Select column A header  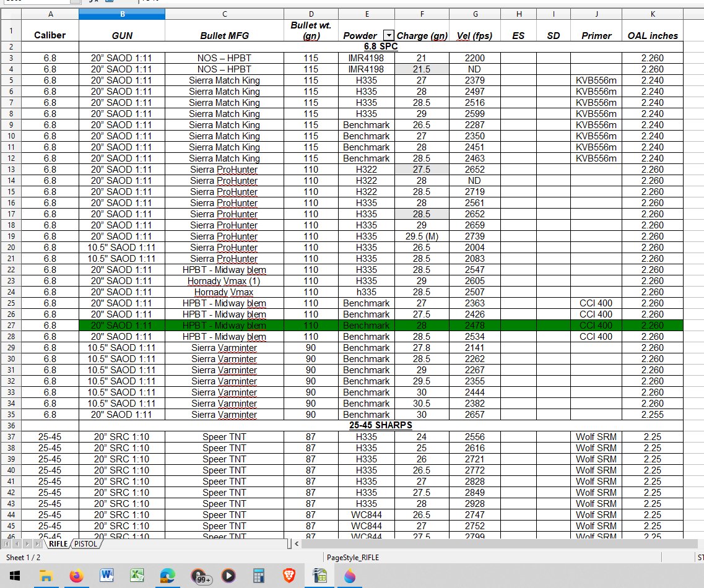tap(50, 14)
